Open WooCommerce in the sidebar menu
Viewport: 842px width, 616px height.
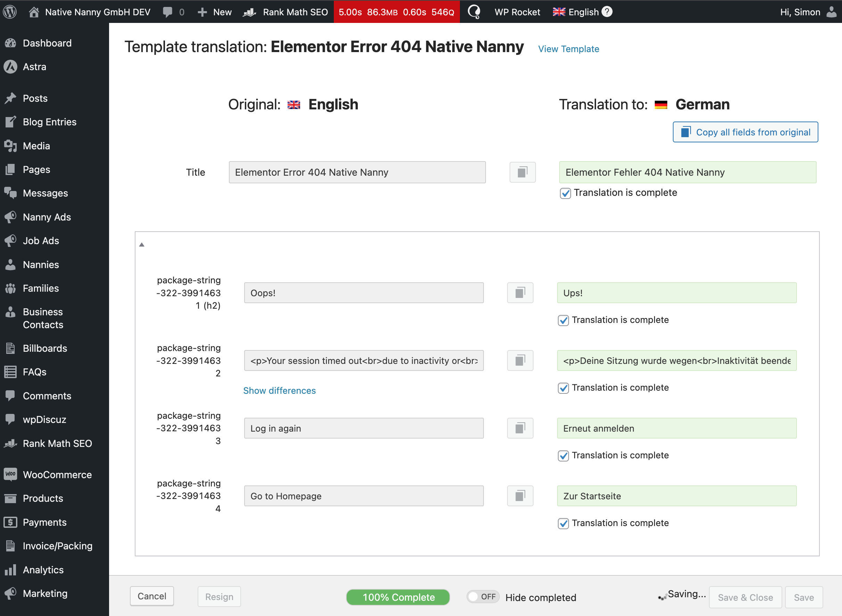point(57,474)
